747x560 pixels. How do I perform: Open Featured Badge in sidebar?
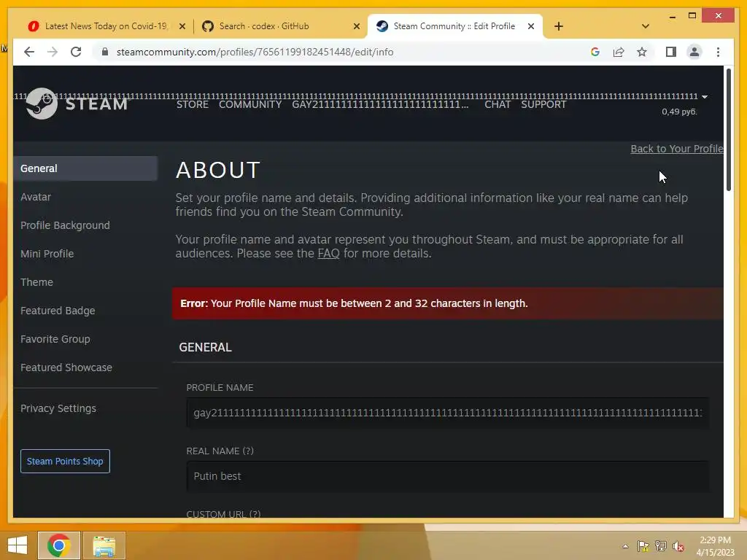58,311
